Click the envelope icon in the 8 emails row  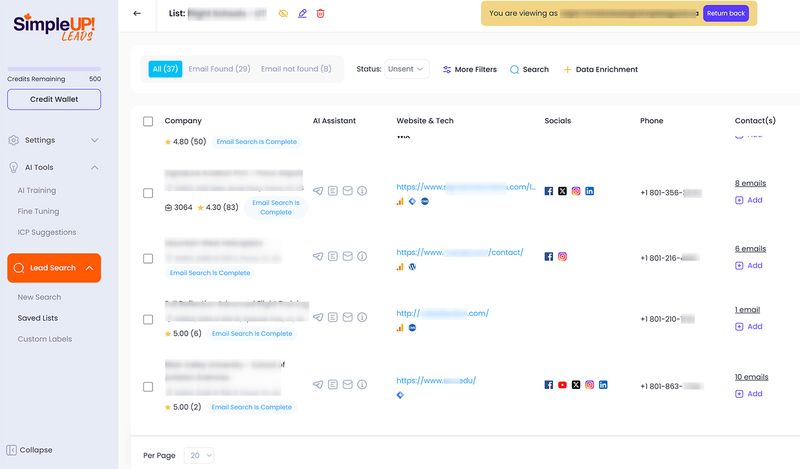click(x=347, y=191)
